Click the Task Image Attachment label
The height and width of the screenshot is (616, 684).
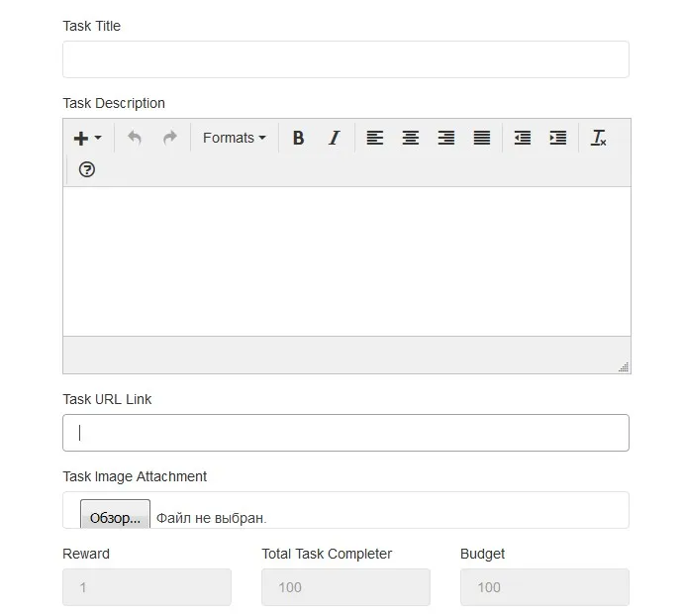pos(135,476)
